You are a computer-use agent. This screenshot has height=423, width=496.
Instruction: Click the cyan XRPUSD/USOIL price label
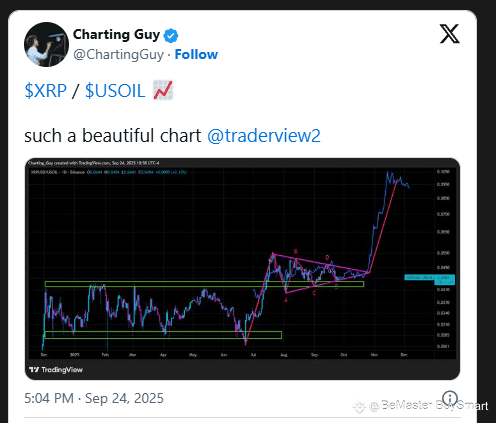click(x=419, y=277)
